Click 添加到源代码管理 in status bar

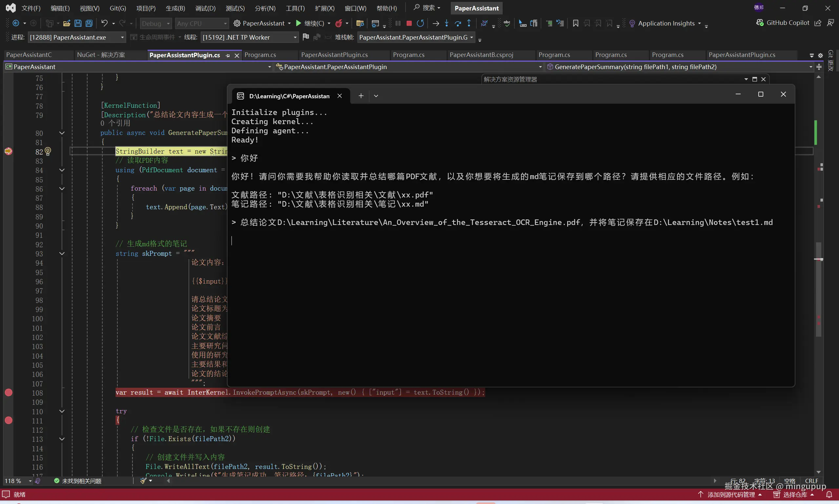click(731, 495)
